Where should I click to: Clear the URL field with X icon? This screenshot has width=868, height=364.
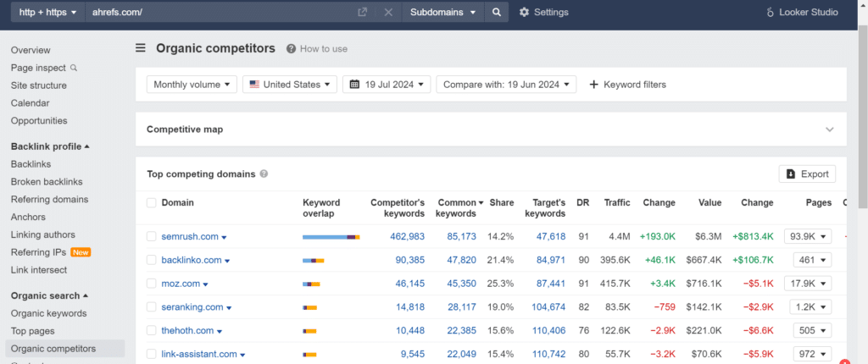click(388, 12)
